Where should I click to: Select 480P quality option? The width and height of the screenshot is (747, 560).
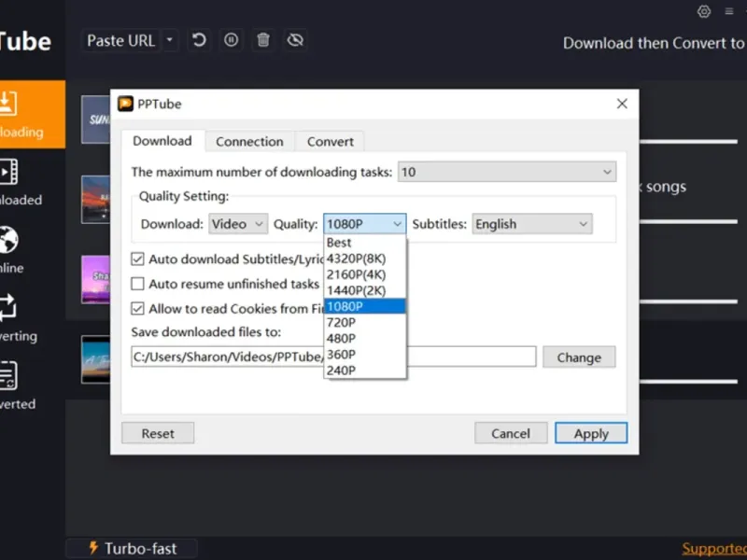coord(364,338)
